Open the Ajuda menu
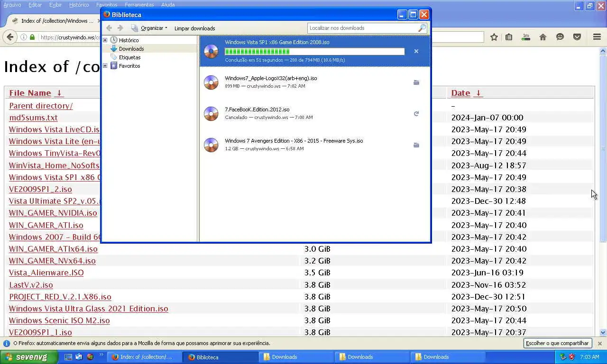Viewport: 607px width, 364px height. [168, 5]
